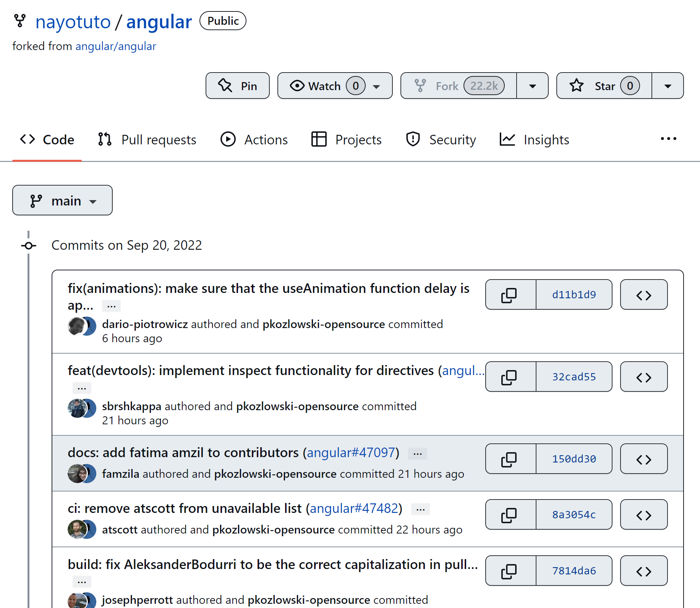Open pull request angular#47482 link
The height and width of the screenshot is (608, 700).
click(x=354, y=508)
